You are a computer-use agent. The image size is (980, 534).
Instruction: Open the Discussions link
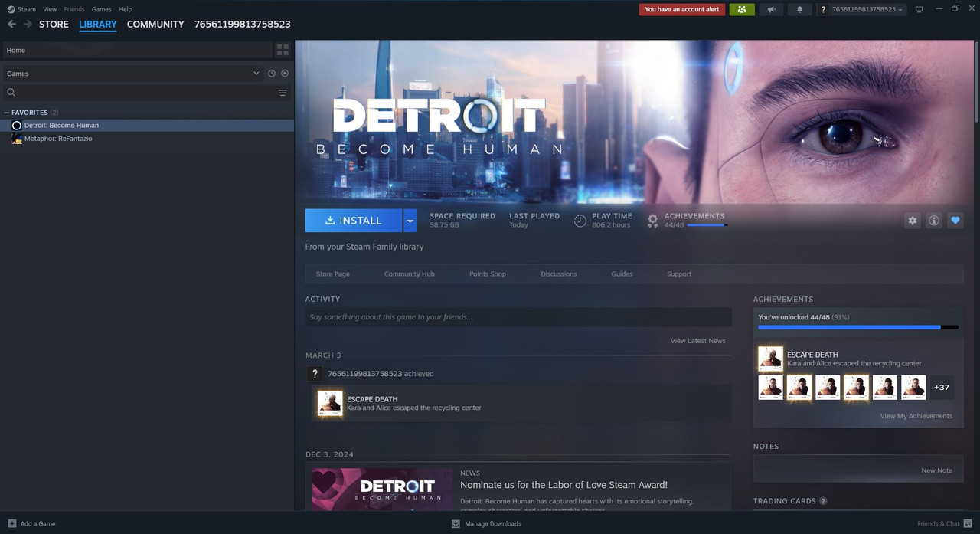(x=559, y=274)
